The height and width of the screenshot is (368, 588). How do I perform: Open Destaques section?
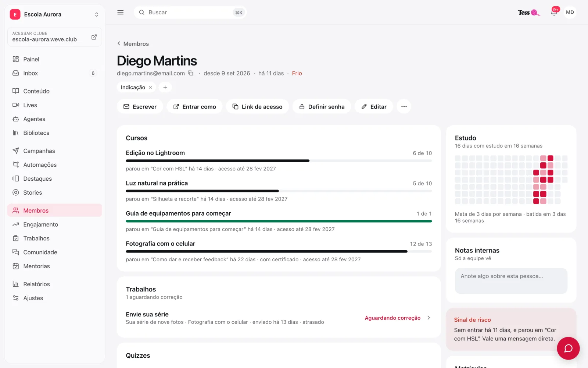pyautogui.click(x=54, y=178)
